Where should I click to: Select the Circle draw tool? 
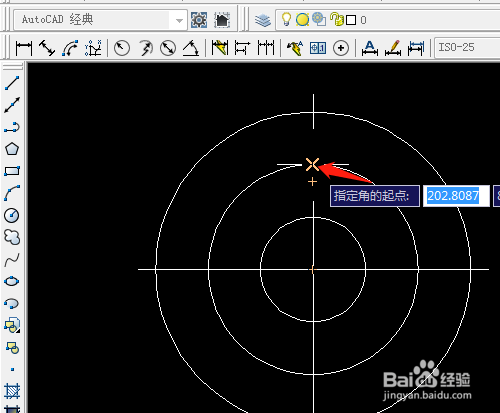(x=12, y=215)
